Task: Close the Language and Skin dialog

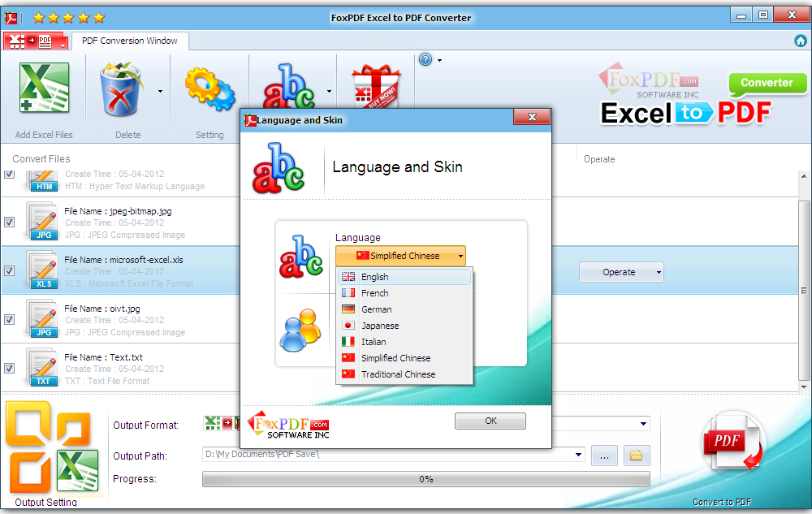Action: pyautogui.click(x=532, y=117)
